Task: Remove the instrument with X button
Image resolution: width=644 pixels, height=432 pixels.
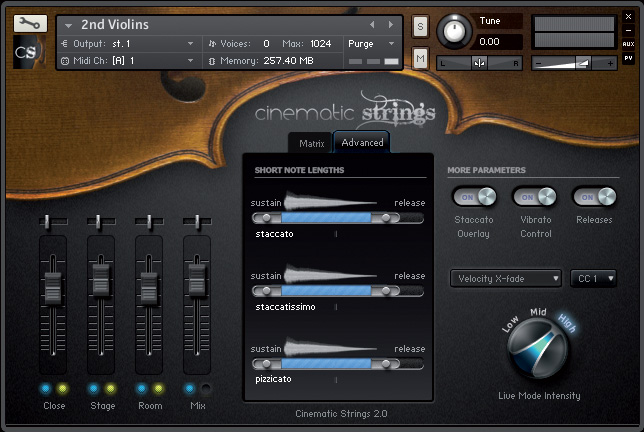Action: click(x=628, y=16)
